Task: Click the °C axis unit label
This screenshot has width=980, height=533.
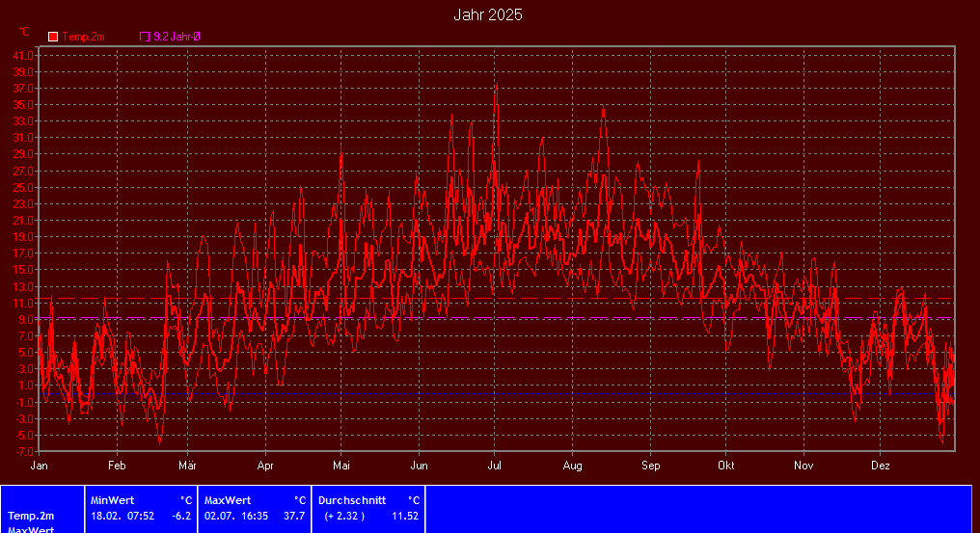Action: click(24, 32)
